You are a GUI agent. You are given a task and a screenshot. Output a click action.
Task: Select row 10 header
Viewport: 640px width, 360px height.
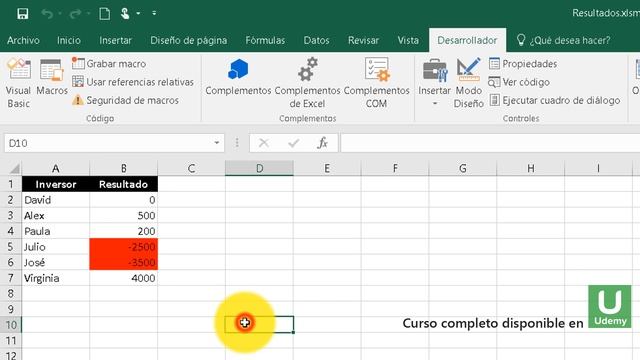11,325
